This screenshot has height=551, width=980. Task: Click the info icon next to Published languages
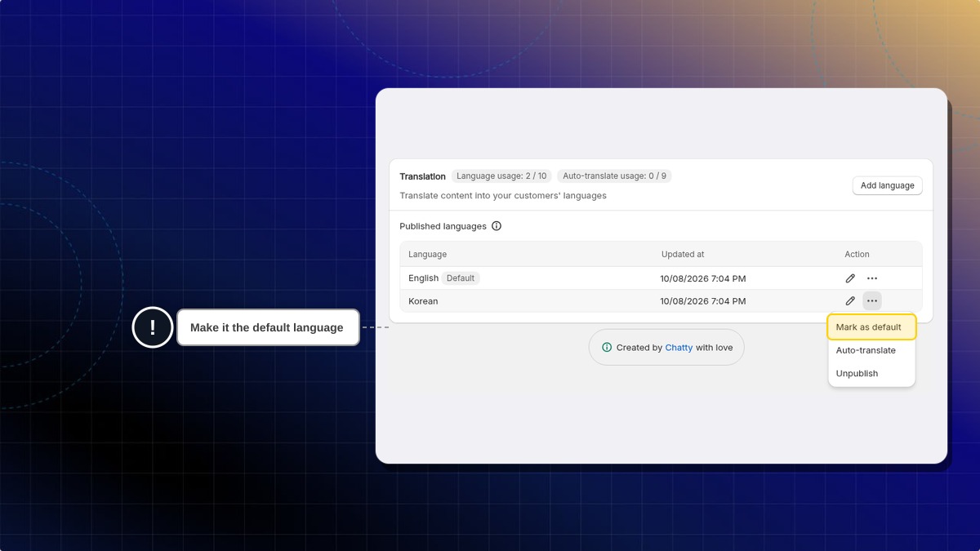tap(497, 226)
